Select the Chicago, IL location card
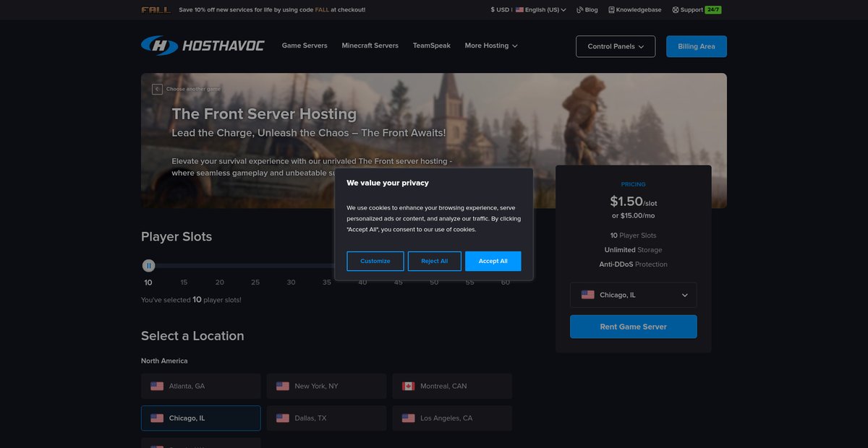Image resolution: width=868 pixels, height=448 pixels. (x=201, y=418)
